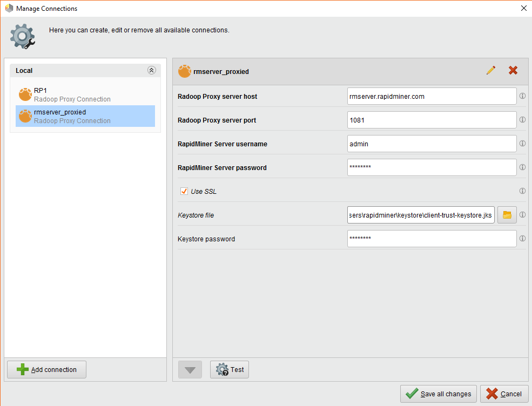Click info icon next to Server password

522,167
